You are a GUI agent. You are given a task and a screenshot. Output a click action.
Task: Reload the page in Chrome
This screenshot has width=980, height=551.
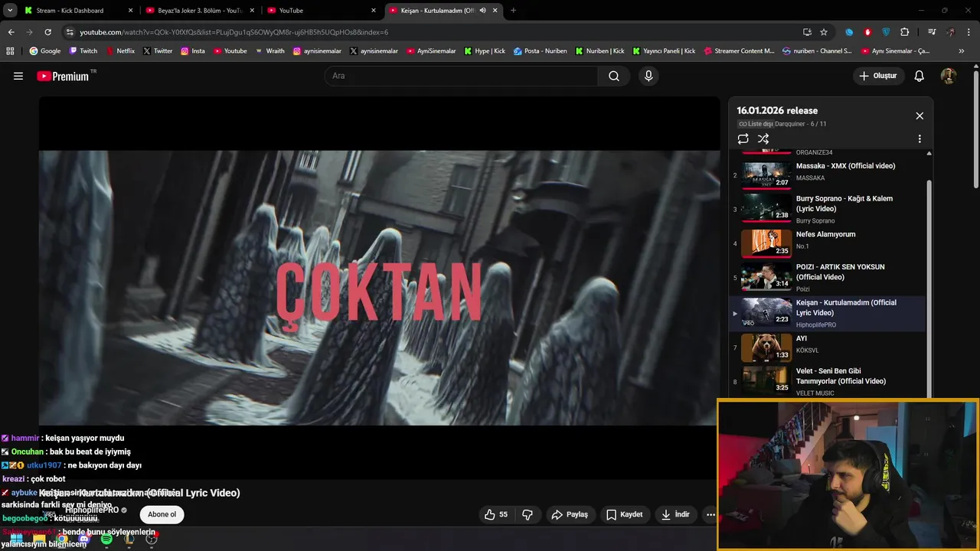[47, 32]
